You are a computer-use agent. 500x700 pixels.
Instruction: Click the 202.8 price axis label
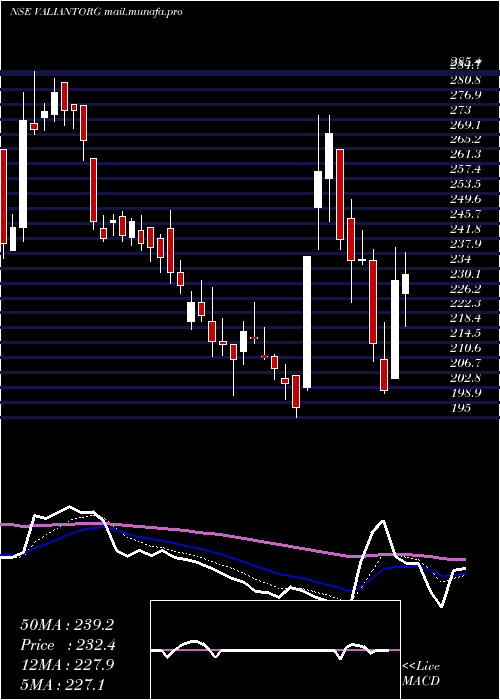[467, 378]
